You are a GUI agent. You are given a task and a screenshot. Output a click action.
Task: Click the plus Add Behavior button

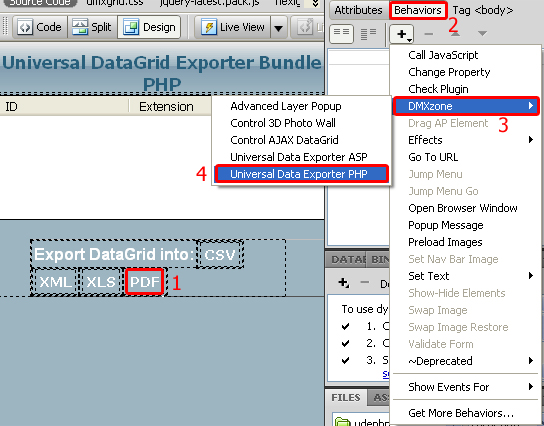(x=402, y=34)
